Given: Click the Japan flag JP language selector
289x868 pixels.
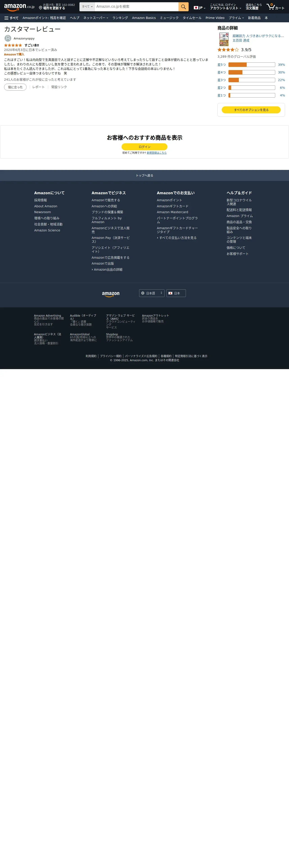Looking at the screenshot, I should (199, 8).
